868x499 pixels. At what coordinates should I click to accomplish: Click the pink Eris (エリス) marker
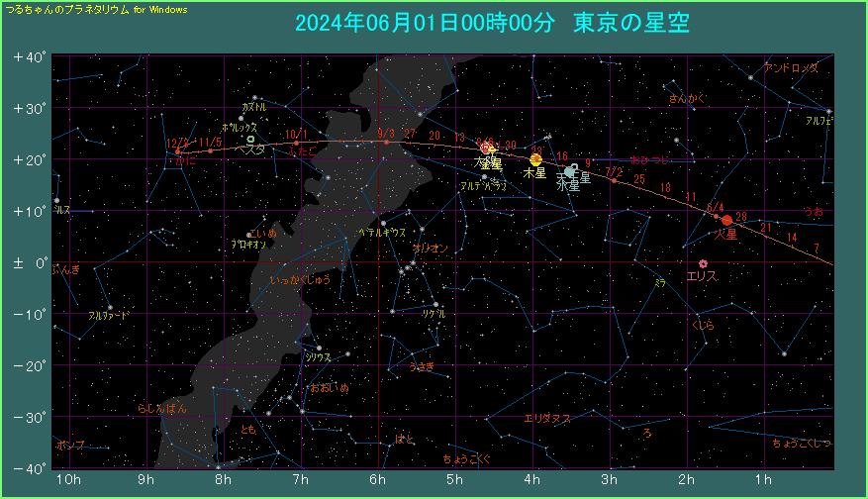703,263
